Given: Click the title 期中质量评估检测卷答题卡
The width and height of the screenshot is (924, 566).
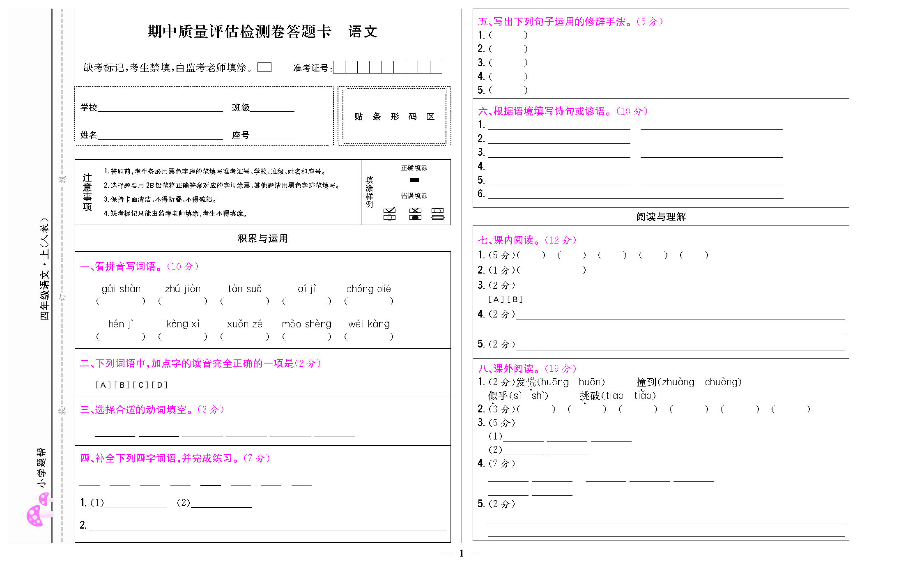Looking at the screenshot, I should pos(239,32).
